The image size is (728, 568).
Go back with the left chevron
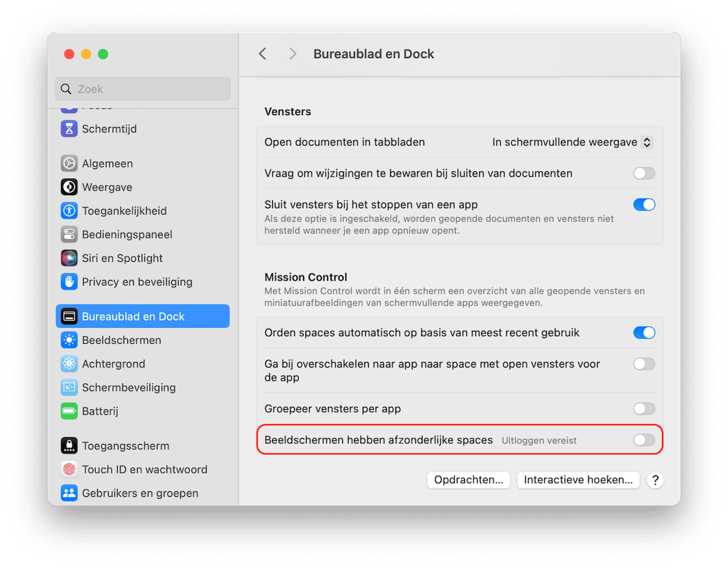pyautogui.click(x=262, y=54)
